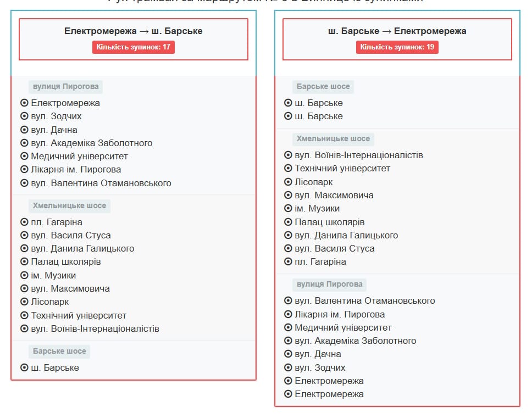532x418 pixels.
Task: Open the вул. Академіка Заболотного stop in the 17-stop list
Action: [x=91, y=143]
